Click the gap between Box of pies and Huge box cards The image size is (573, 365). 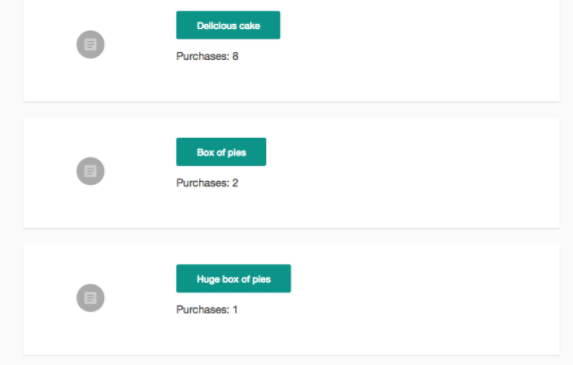[291, 236]
